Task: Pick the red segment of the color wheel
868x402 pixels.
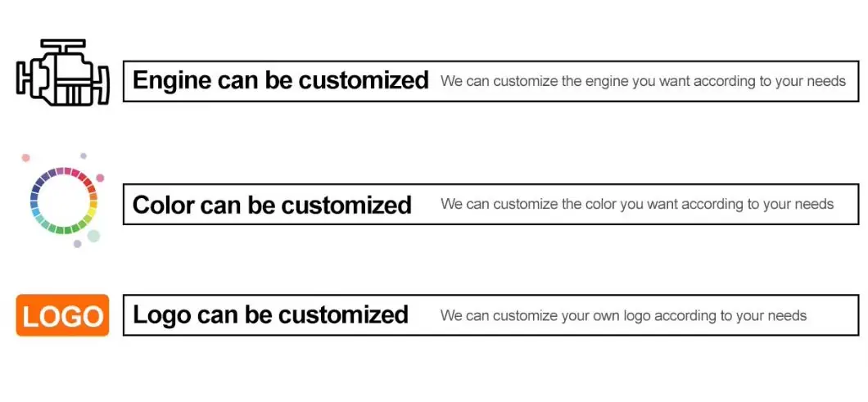Action: pos(88,181)
